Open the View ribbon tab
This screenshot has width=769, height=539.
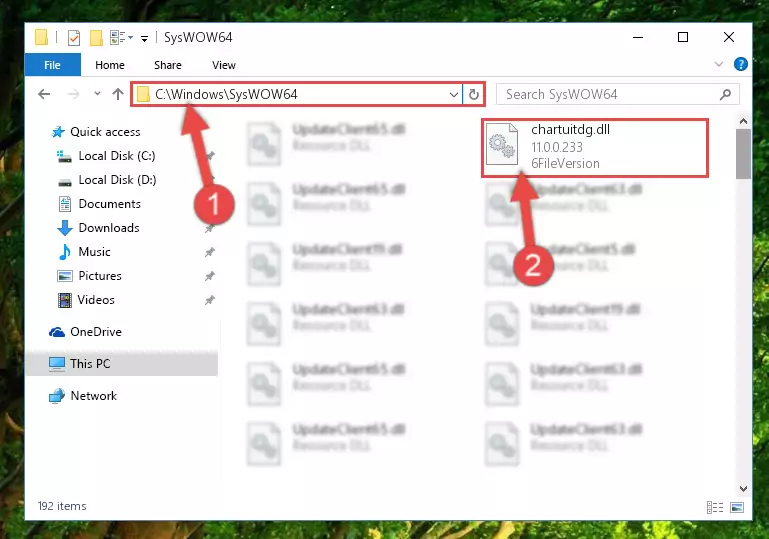coord(224,65)
